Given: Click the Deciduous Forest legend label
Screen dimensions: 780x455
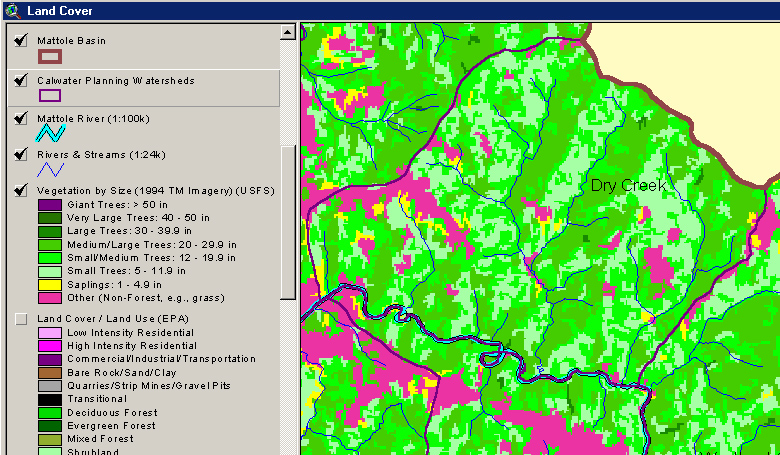Looking at the screenshot, I should [x=112, y=413].
